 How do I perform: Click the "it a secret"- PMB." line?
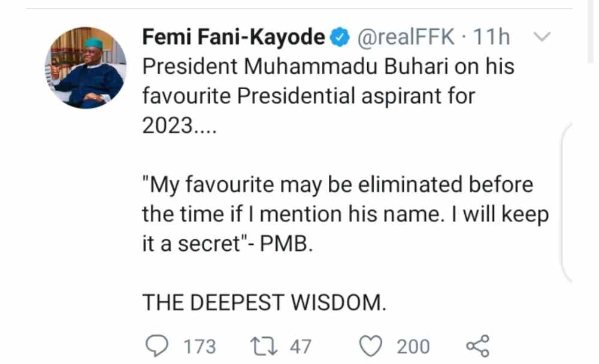pos(227,244)
